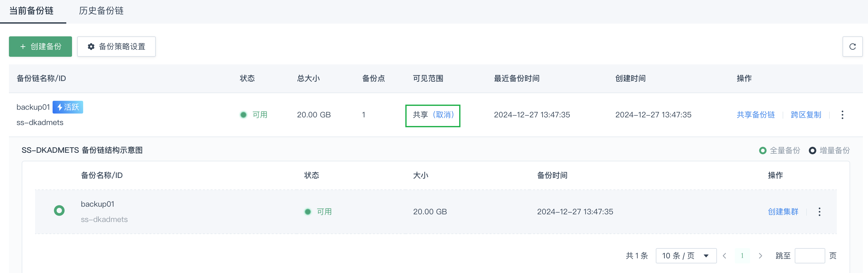868x273 pixels.
Task: Open the 10 条 / 页 dropdown
Action: [686, 256]
